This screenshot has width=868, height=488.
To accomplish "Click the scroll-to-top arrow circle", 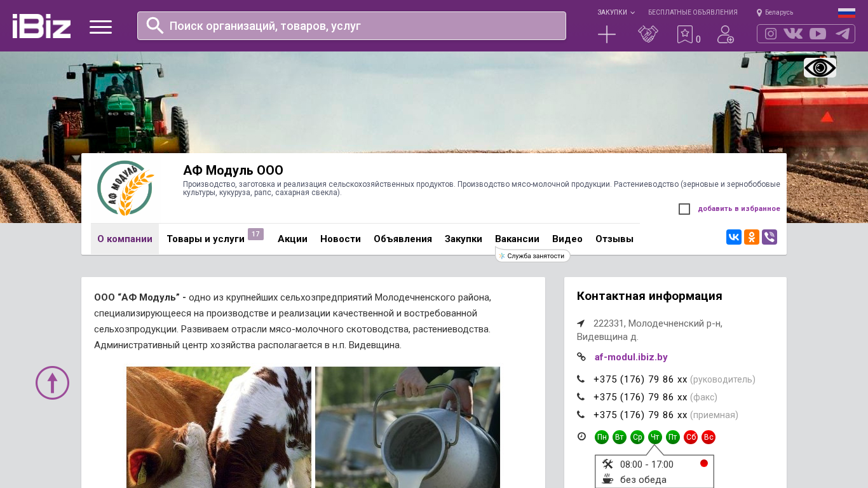I will click(x=52, y=383).
